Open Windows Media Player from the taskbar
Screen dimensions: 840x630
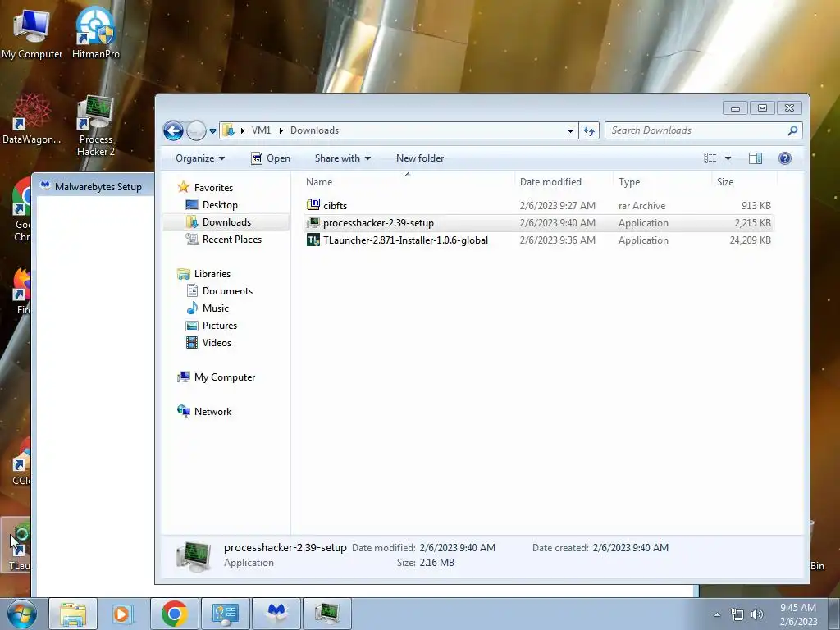[x=121, y=614]
